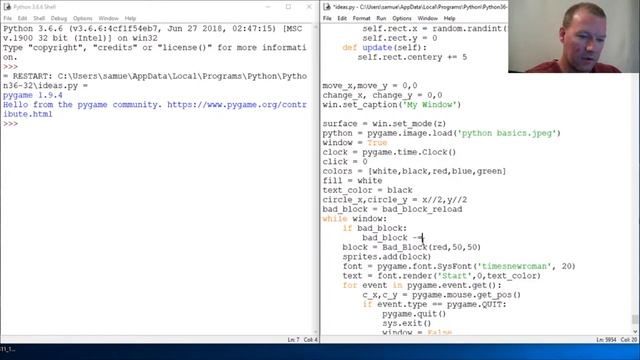640x360 pixels.
Task: Click 'bad_block = bad_block_reload' line
Action: tap(392, 209)
